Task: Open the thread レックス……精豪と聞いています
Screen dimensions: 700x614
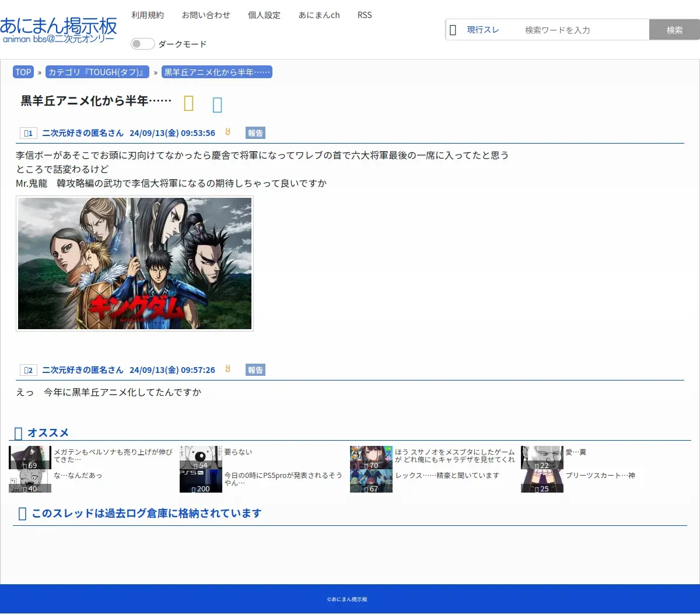Action: tap(447, 476)
